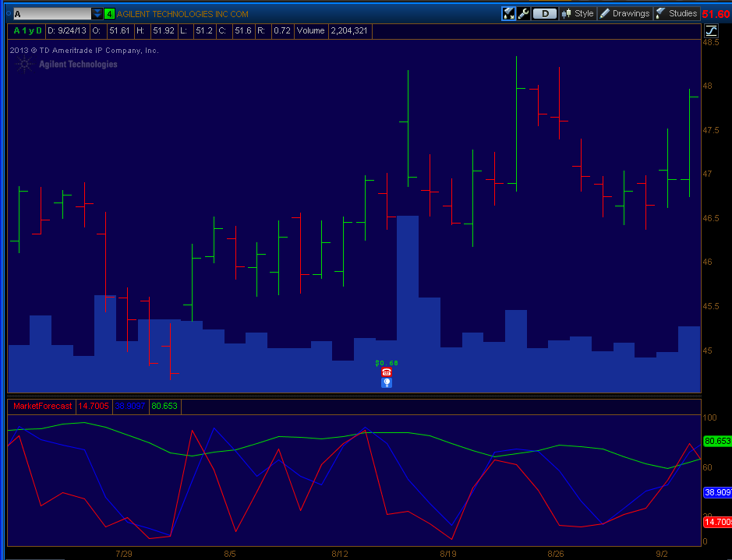Click the 8/26 date on time axis
Viewport: 732px width, 560px height.
pos(556,554)
